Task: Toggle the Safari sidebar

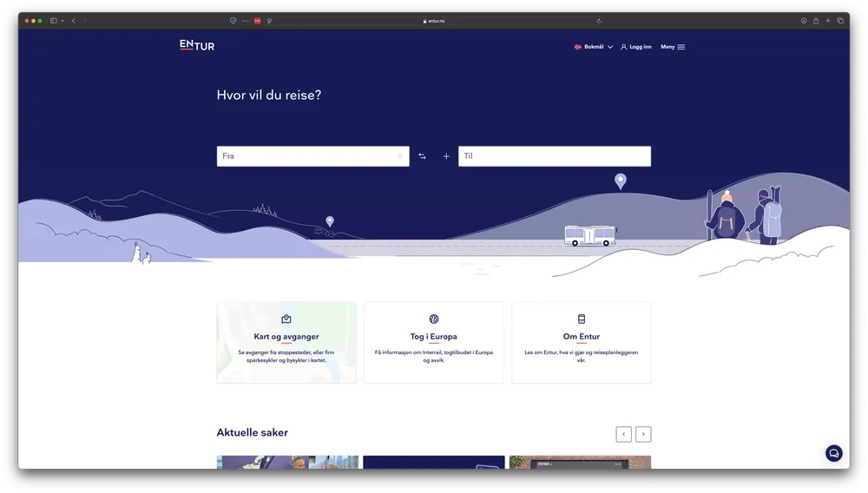Action: pos(54,21)
